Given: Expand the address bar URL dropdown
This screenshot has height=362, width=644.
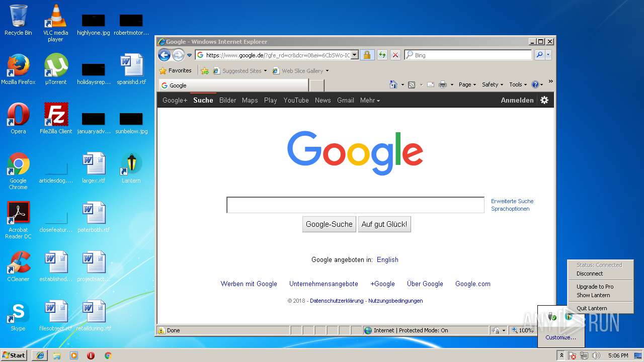Looking at the screenshot, I should pos(354,55).
